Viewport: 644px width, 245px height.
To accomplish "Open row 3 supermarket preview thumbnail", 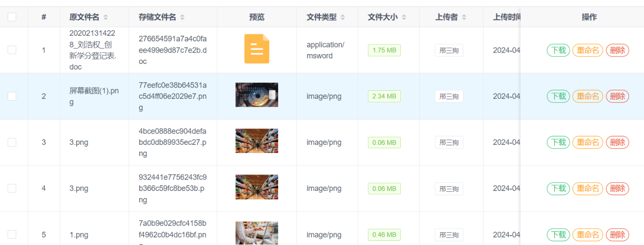I will 256,141.
